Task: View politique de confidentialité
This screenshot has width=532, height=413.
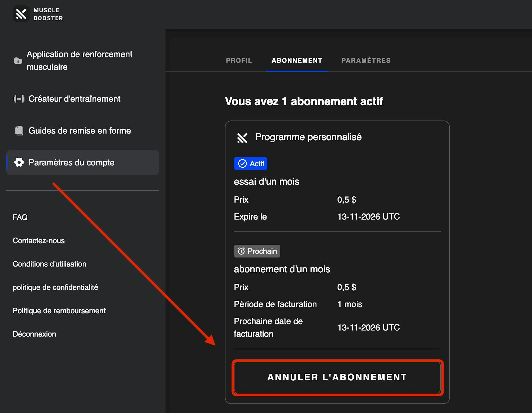Action: pos(55,287)
